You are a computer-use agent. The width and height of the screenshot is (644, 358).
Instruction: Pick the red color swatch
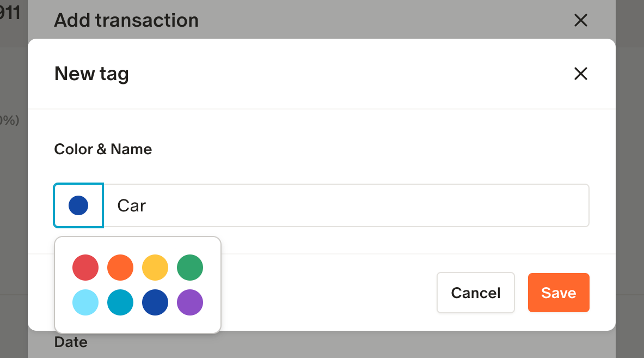[85, 268]
